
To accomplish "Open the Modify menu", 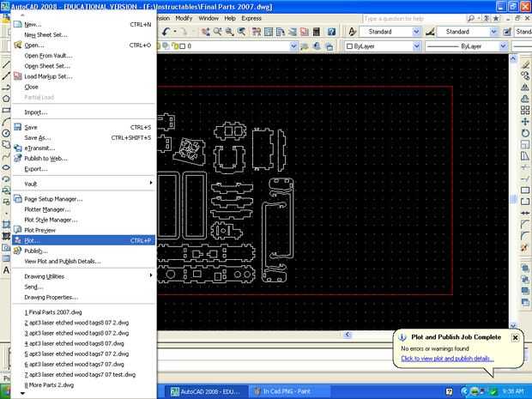I will pyautogui.click(x=184, y=18).
